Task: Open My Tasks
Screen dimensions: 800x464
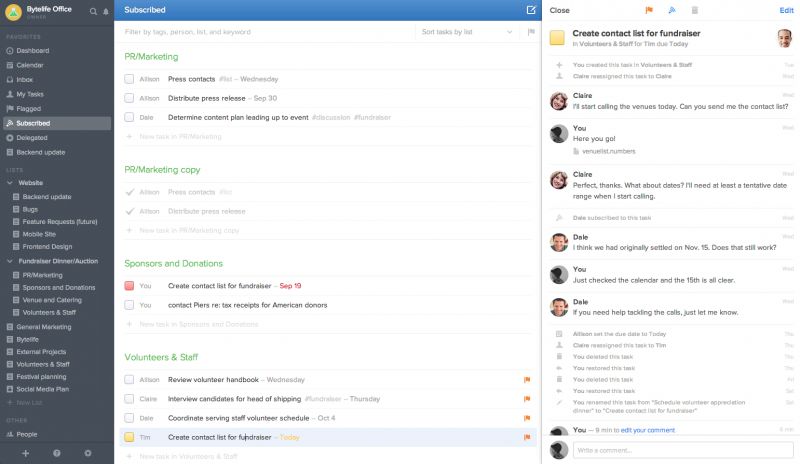Action: [30, 94]
